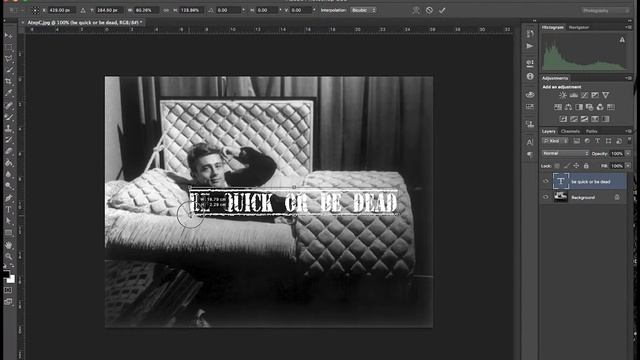The width and height of the screenshot is (640, 360).
Task: Open the Histogram panel menu
Action: 628,27
